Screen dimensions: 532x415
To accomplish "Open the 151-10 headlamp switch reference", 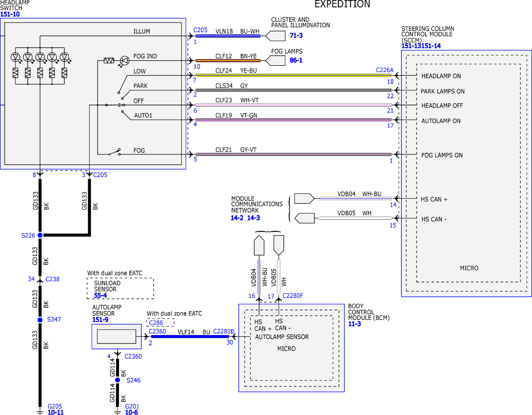I will point(10,14).
